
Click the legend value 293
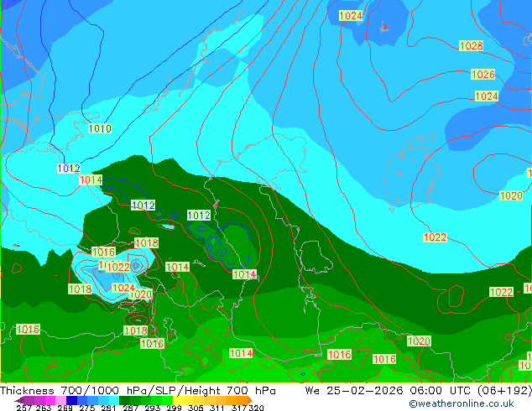coord(153,408)
